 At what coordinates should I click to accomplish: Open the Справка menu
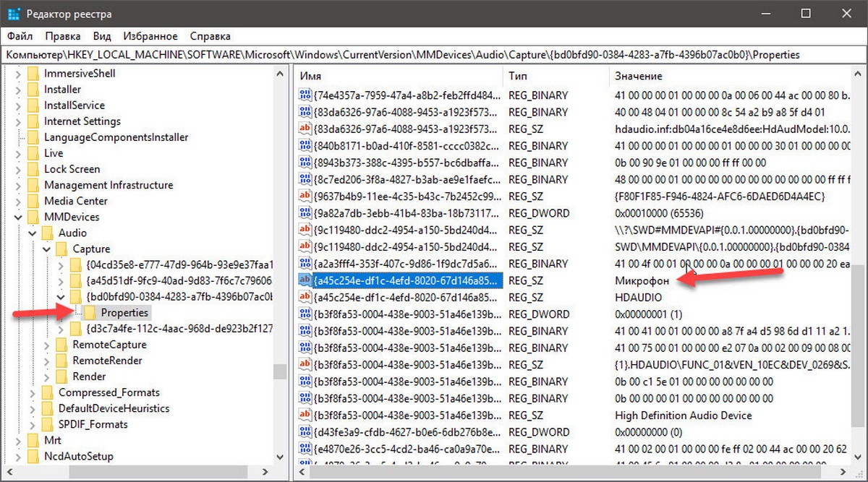[210, 36]
